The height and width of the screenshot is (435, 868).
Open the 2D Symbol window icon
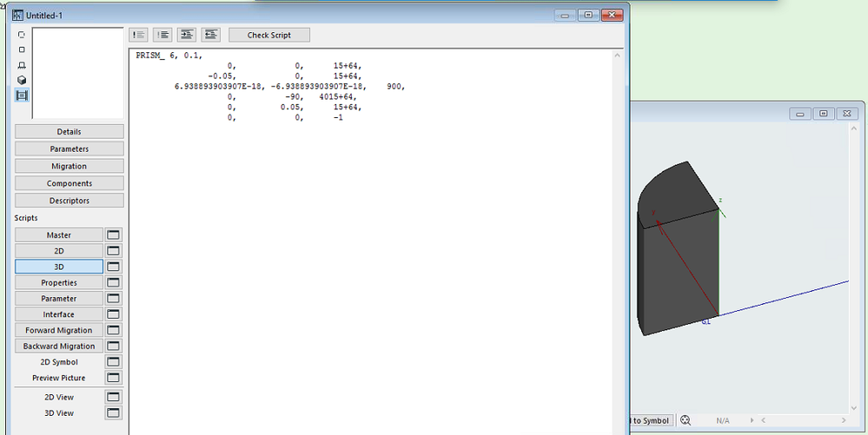(x=114, y=362)
